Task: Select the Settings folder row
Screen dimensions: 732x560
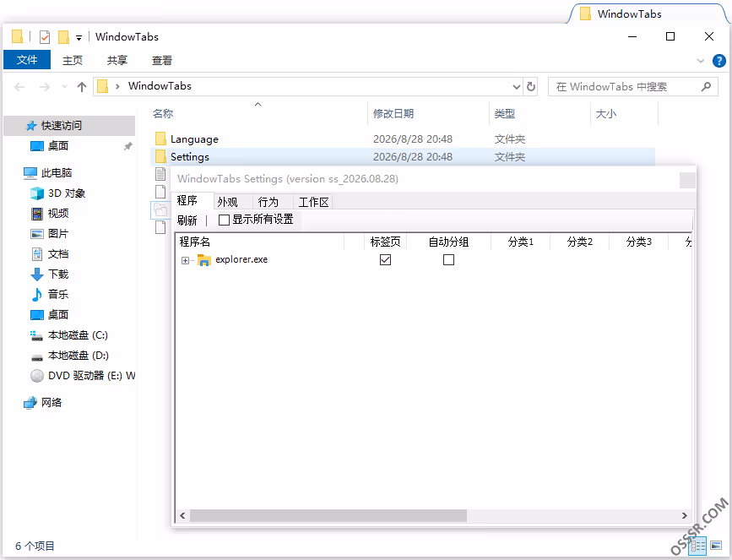Action: point(404,157)
